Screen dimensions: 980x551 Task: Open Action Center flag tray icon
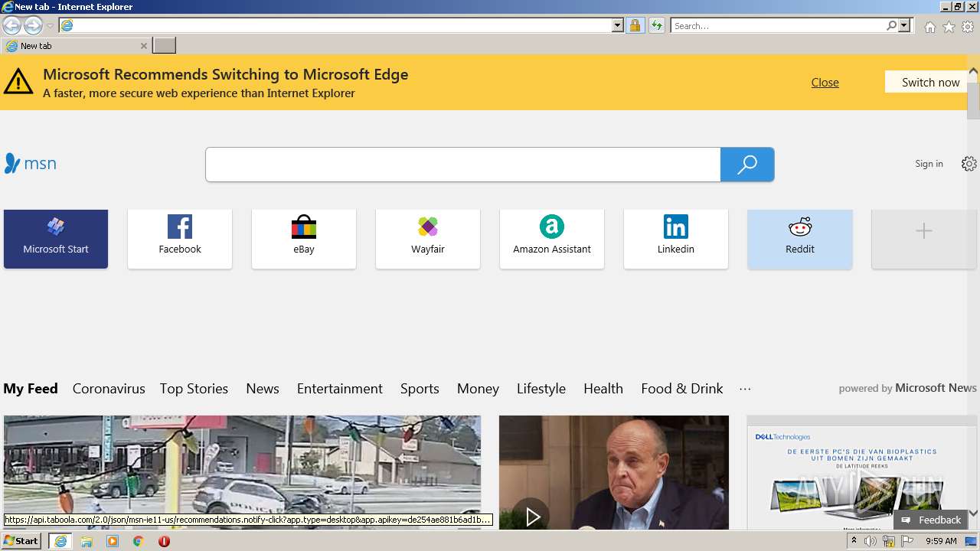coord(907,541)
